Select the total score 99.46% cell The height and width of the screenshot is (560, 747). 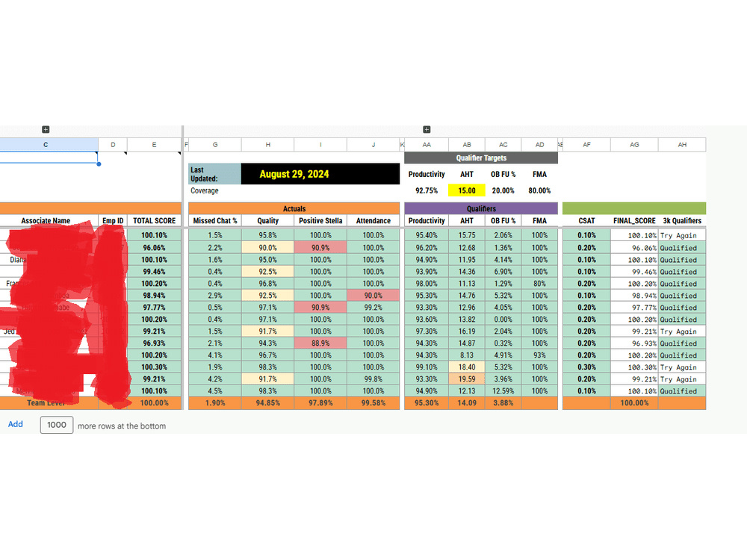point(154,272)
